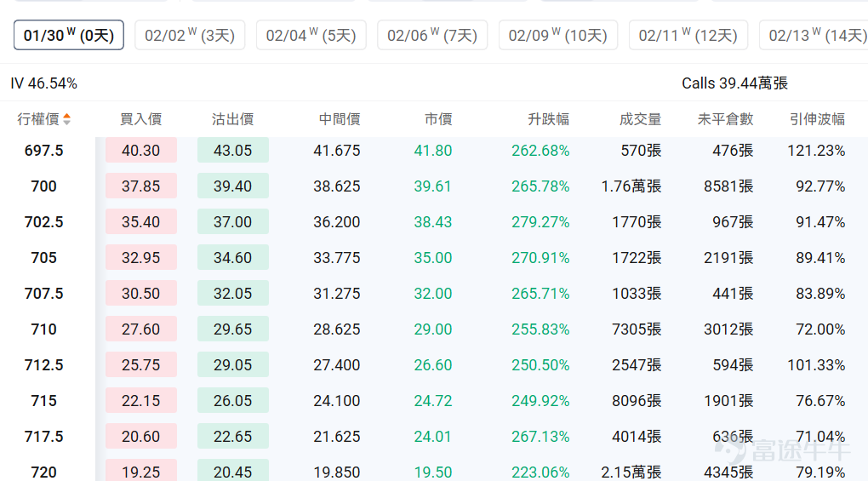Screen dimensions: 868x481
Task: Click ask 29.65 on the 710 row
Action: point(233,329)
